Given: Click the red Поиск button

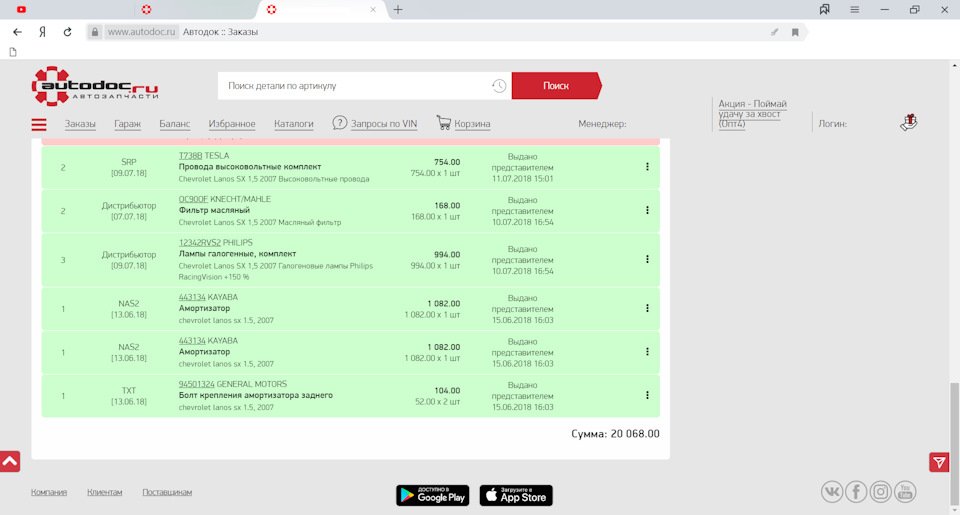Looking at the screenshot, I should pyautogui.click(x=556, y=86).
